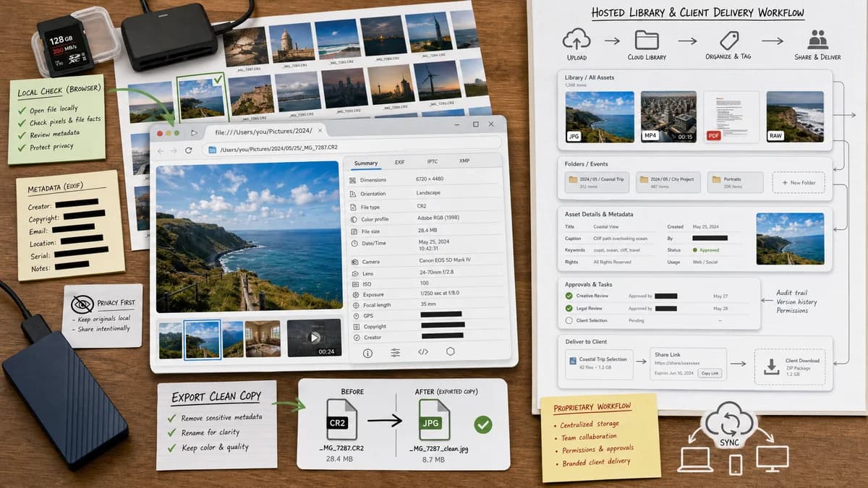Open the sliders adjustments icon below the metadata
The image size is (868, 488).
[x=396, y=353]
